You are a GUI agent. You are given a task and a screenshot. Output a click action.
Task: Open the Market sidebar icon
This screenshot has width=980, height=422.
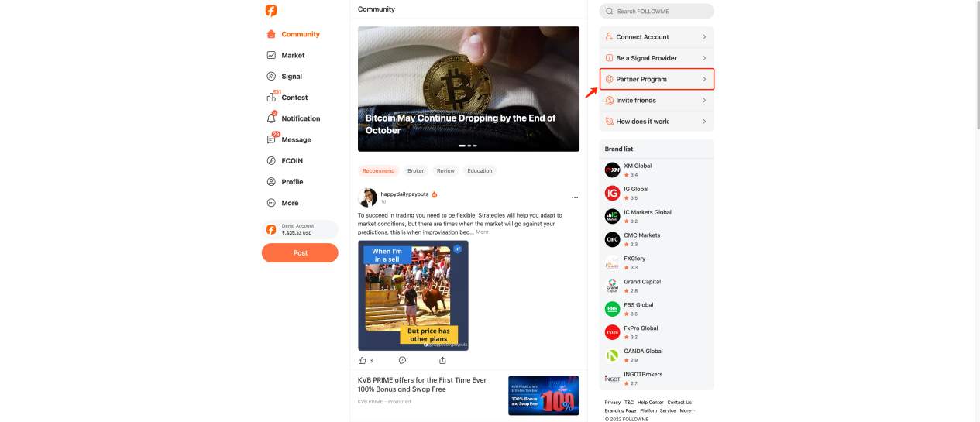(x=271, y=55)
